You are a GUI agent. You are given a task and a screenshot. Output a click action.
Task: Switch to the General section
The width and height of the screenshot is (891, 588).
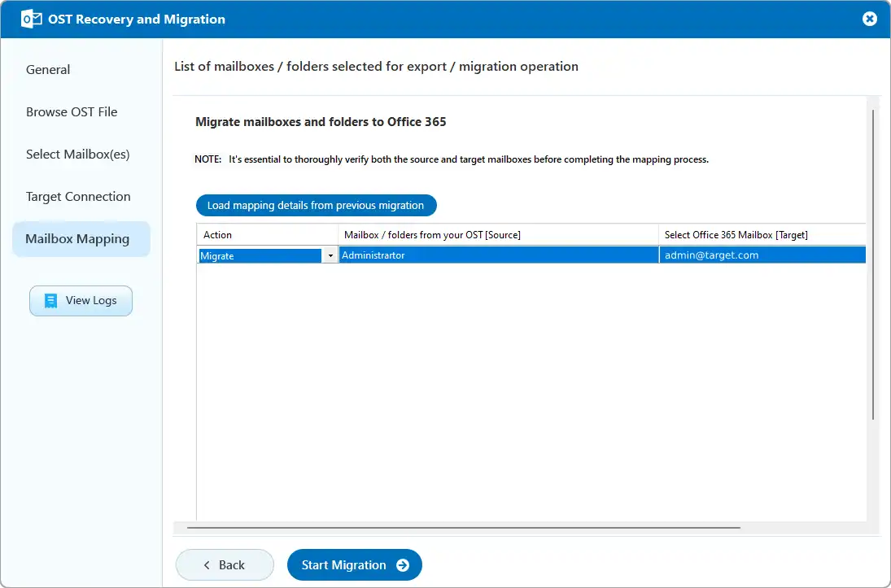(x=47, y=69)
